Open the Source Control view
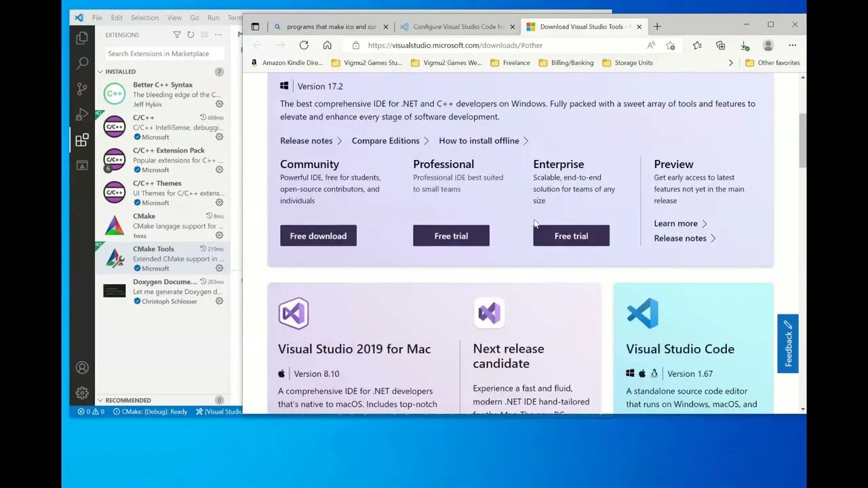The image size is (868, 488). coord(82,89)
